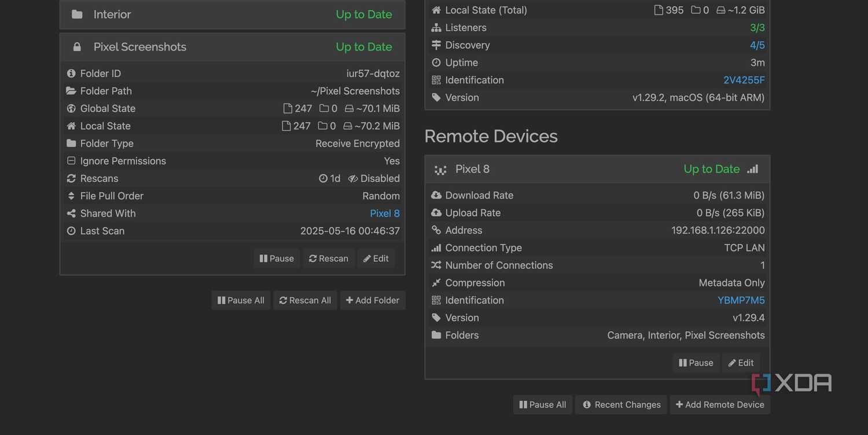Viewport: 868px width, 435px height.
Task: Click the folder icon beside Interior
Action: pyautogui.click(x=77, y=14)
